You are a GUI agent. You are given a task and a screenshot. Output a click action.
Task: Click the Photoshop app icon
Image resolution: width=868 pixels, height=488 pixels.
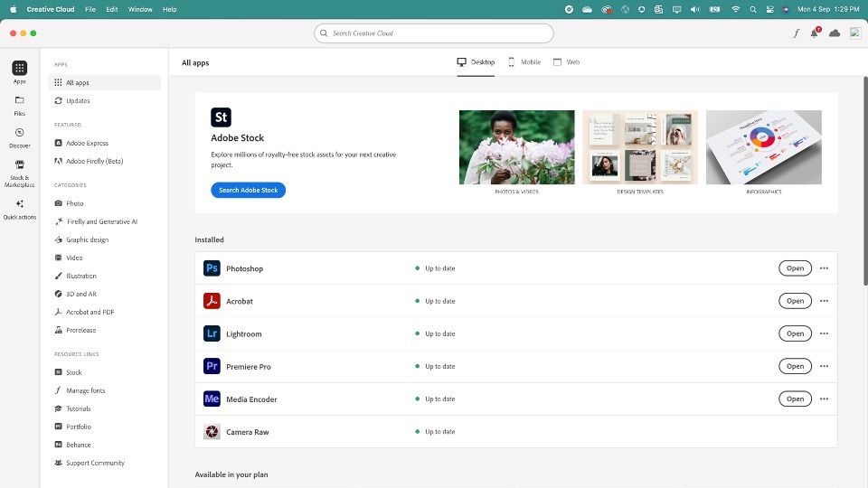[212, 268]
